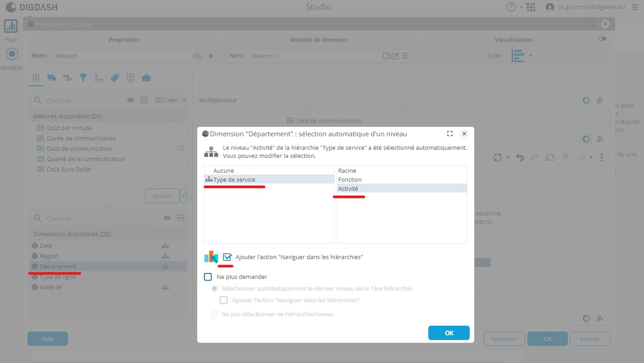The image size is (644, 363).
Task: Click the hamburger menu next to the account email
Action: point(635,7)
